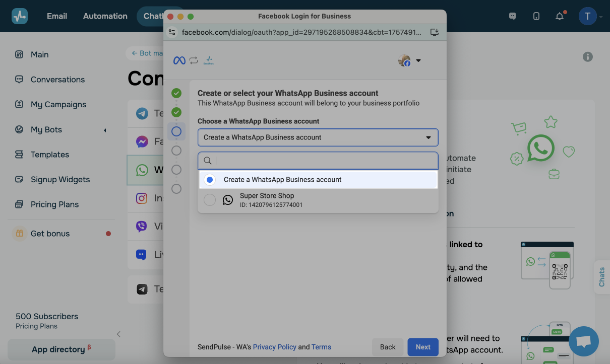Open the user avatar T menu
The image size is (610, 364).
588,16
